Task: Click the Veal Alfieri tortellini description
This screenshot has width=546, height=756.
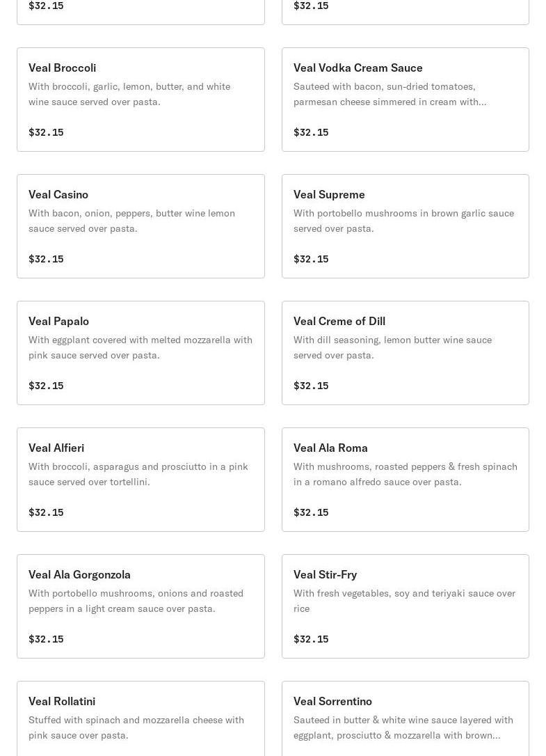Action: (138, 474)
